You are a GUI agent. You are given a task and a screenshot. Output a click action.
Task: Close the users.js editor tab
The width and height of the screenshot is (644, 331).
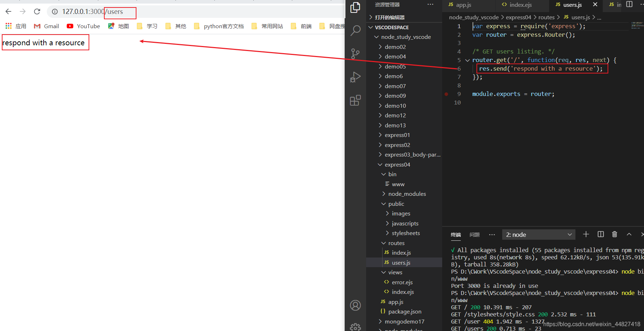[x=595, y=4]
